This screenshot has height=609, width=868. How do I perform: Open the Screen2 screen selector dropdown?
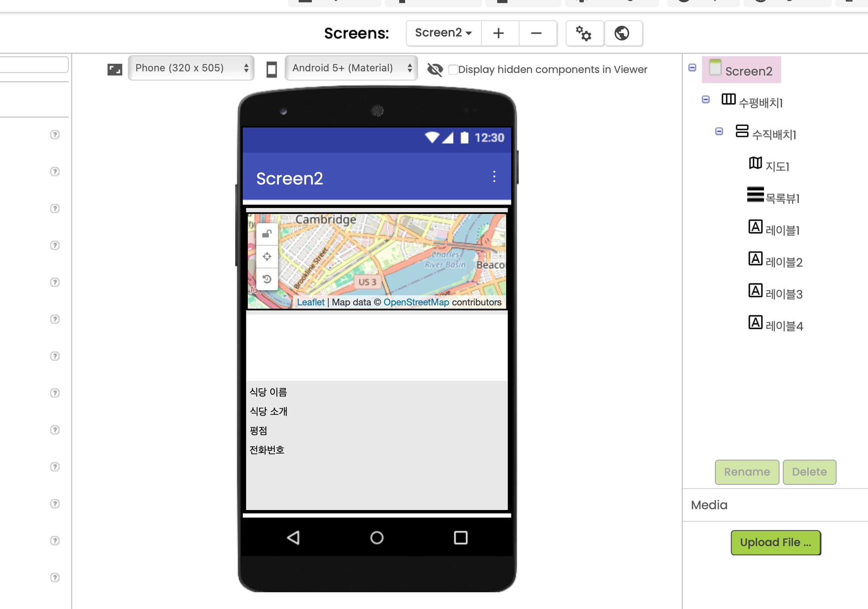point(443,33)
